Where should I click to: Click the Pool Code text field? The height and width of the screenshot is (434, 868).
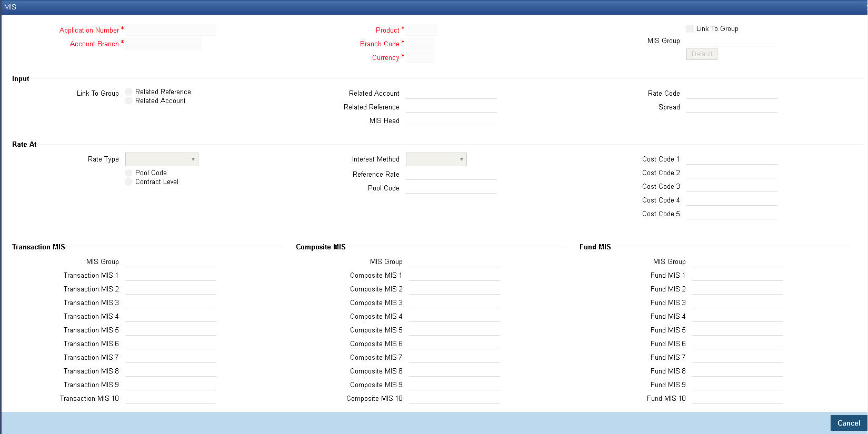(451, 188)
